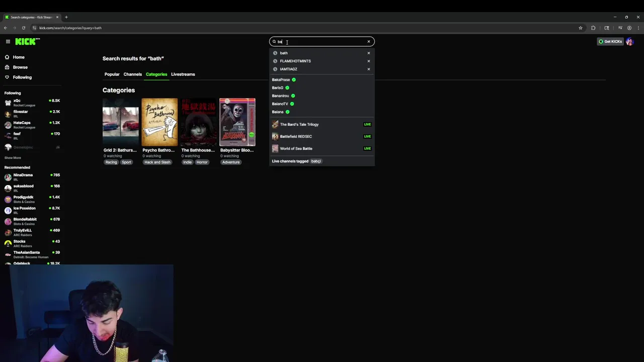The height and width of the screenshot is (362, 644).
Task: Click the Get KICKs button
Action: (x=610, y=42)
